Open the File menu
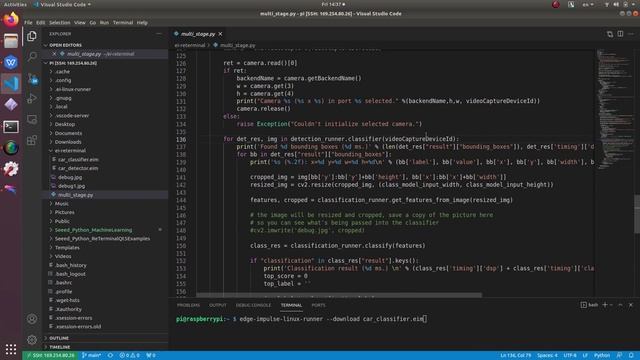This screenshot has height=360, width=640. click(x=28, y=23)
